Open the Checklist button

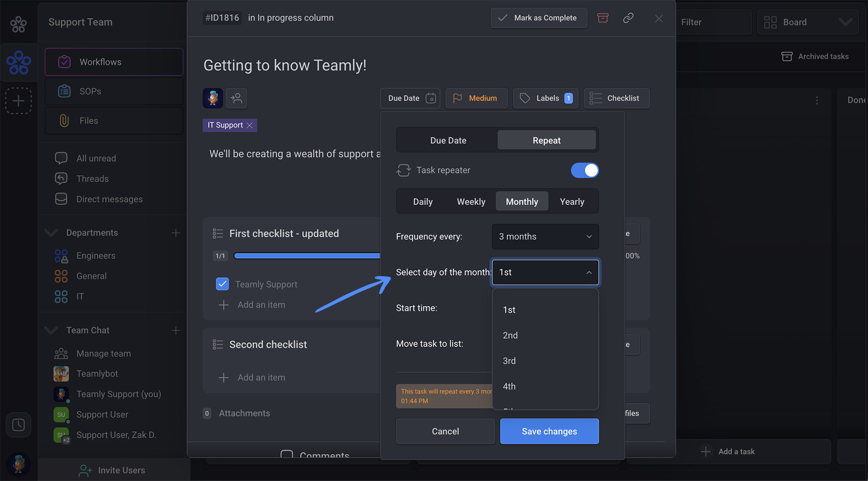pyautogui.click(x=616, y=98)
